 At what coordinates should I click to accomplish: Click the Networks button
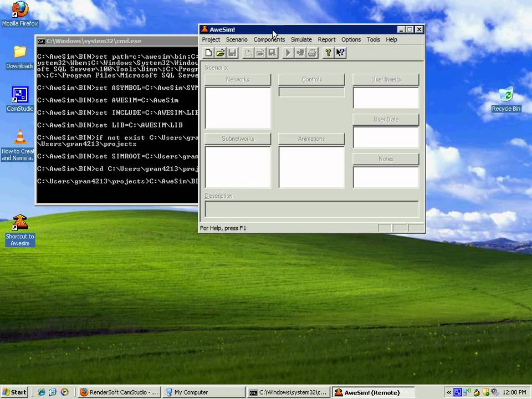238,79
